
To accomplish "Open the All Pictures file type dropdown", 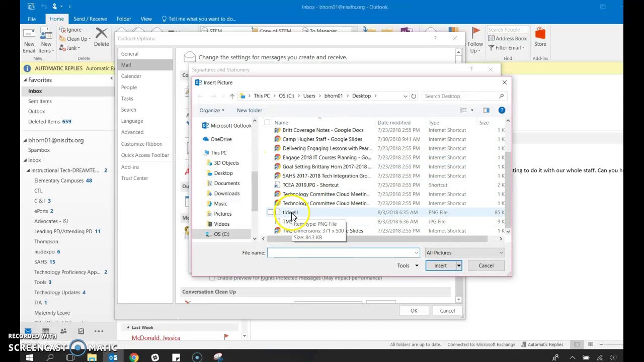I will 464,253.
